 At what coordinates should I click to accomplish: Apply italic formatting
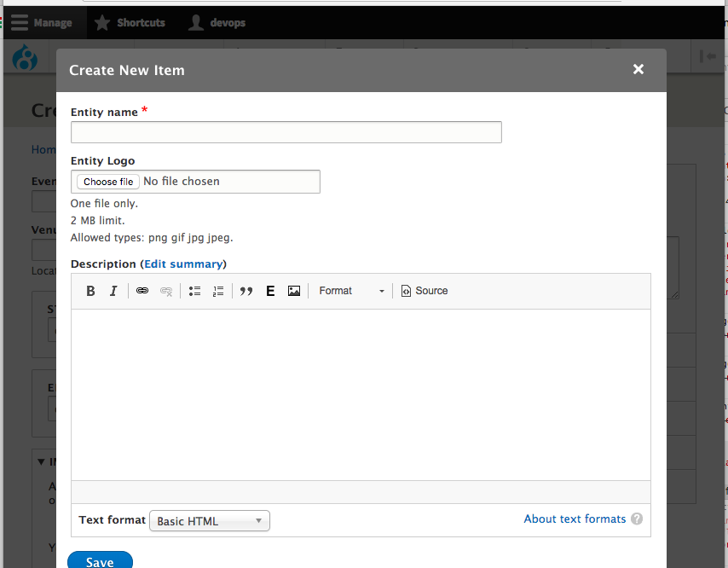coord(113,291)
